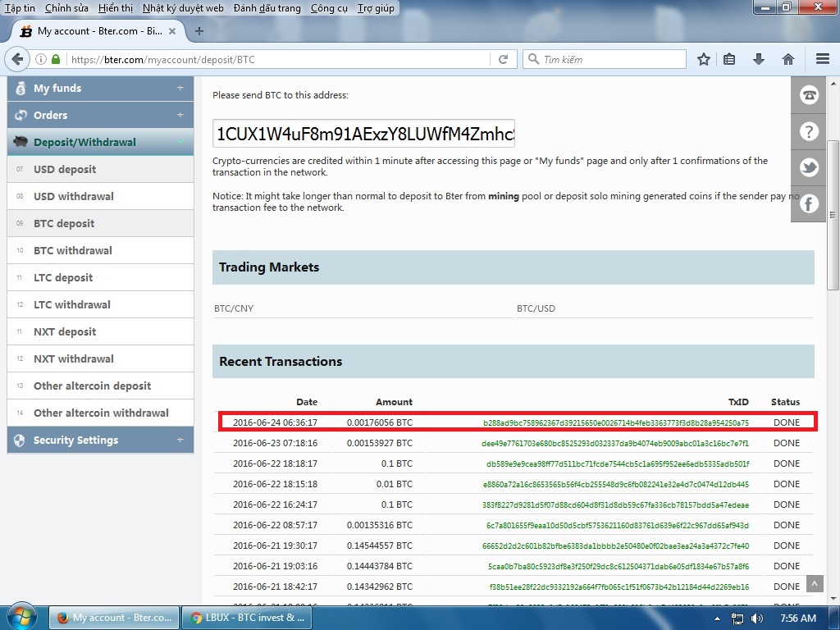Image resolution: width=840 pixels, height=630 pixels.
Task: Close the My account Bter.com tab
Action: pyautogui.click(x=172, y=31)
